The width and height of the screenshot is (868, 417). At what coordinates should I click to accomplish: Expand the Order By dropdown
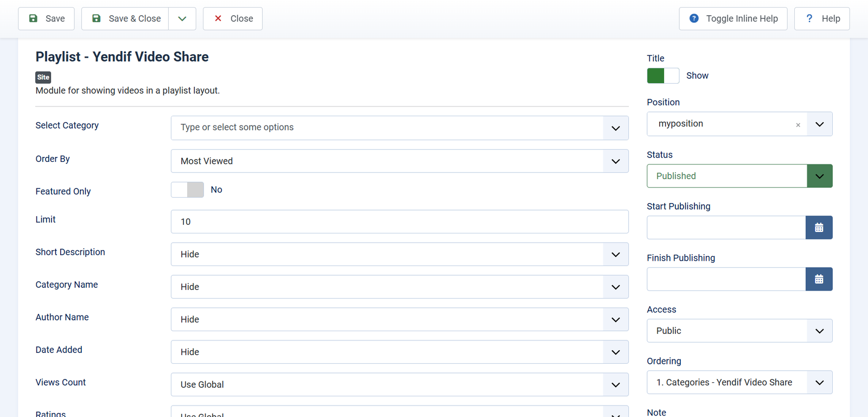coord(400,161)
